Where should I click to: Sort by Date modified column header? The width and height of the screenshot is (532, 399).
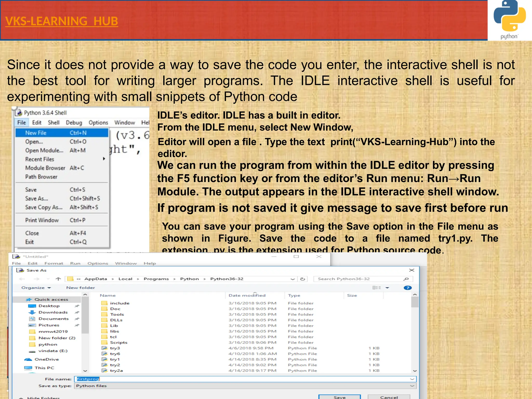click(x=247, y=295)
